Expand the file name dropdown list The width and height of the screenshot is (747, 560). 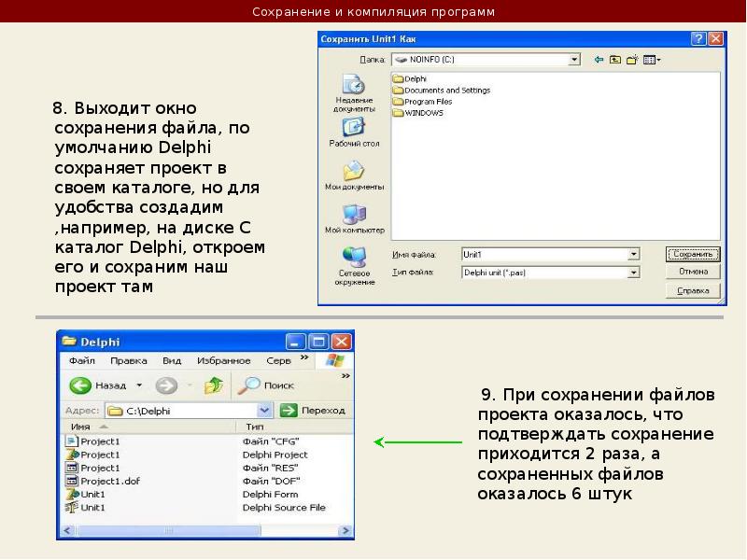[633, 254]
